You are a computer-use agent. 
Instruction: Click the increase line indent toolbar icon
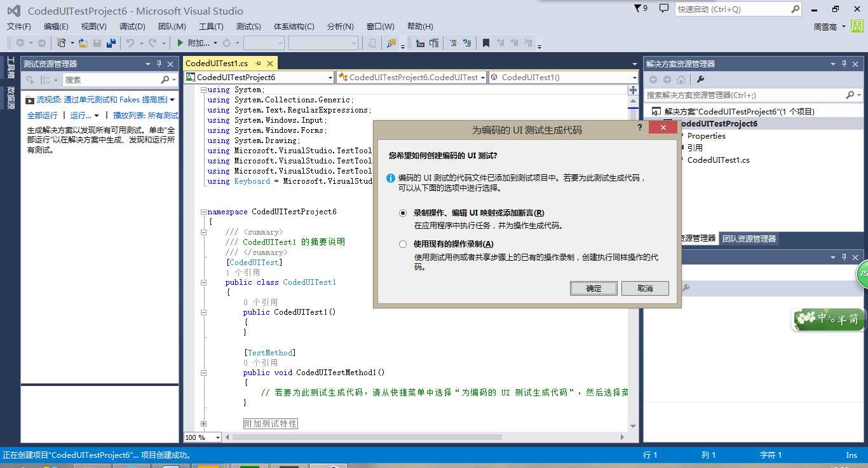pos(434,43)
